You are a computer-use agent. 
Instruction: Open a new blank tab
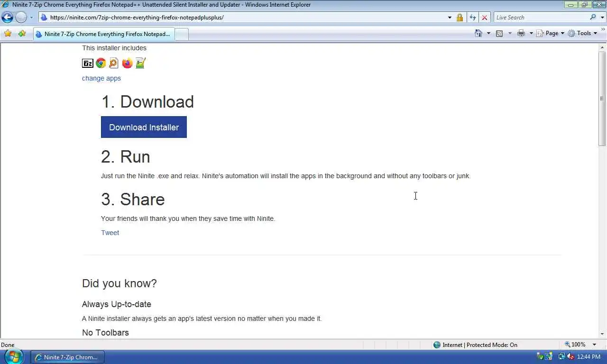click(182, 34)
